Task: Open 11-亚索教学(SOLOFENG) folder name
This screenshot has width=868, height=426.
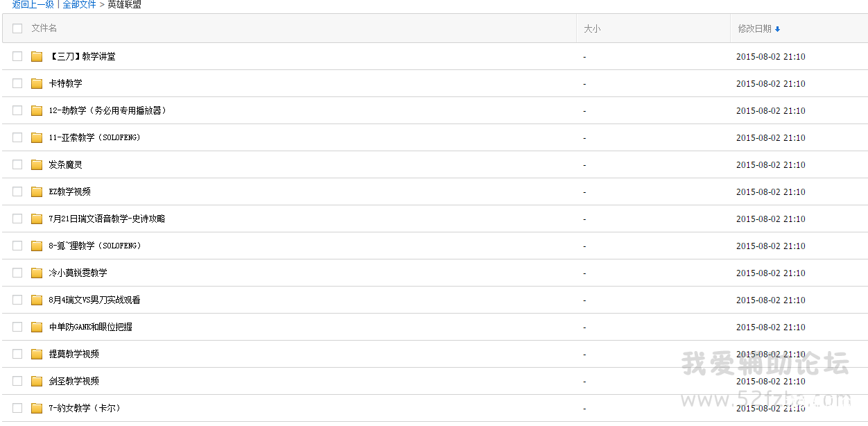Action: (x=94, y=137)
